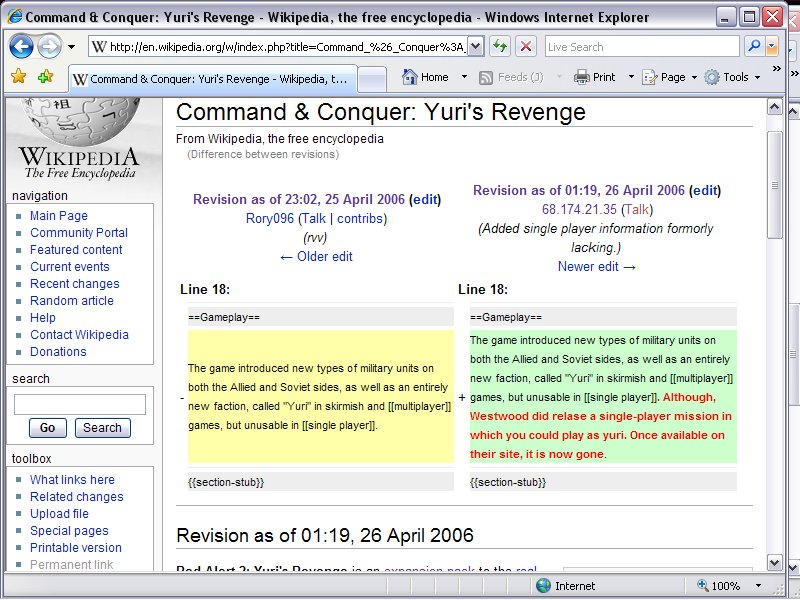
Task: Open Recent changes in navigation sidebar
Action: 74,284
